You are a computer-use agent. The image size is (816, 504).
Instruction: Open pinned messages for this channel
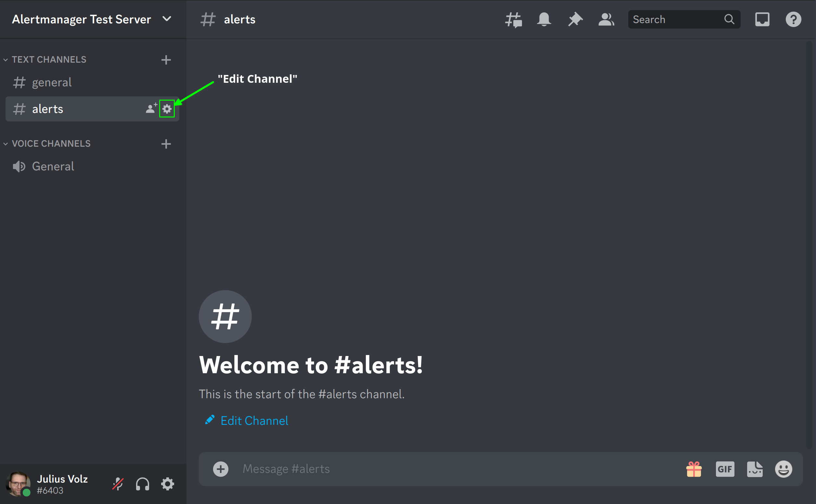tap(575, 19)
